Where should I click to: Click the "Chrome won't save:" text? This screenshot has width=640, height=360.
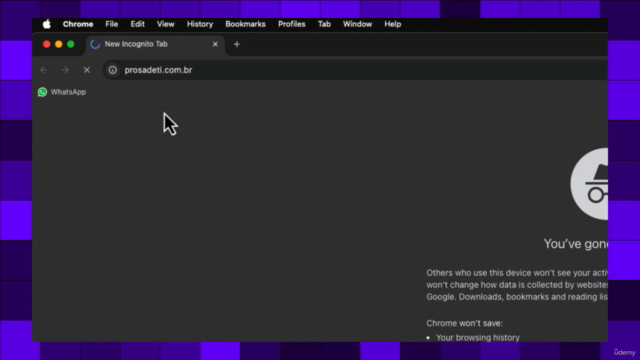click(x=464, y=323)
